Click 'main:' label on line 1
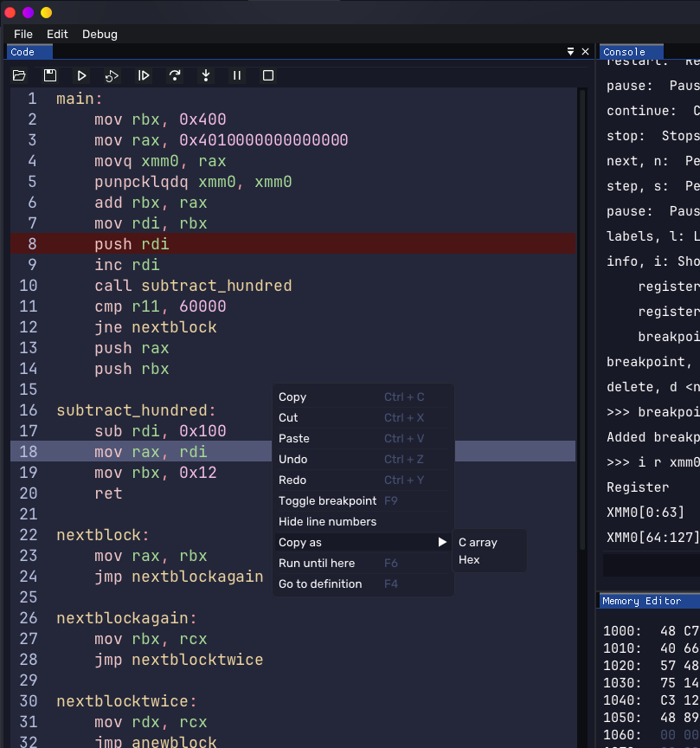Viewport: 700px width, 748px height. [x=79, y=99]
